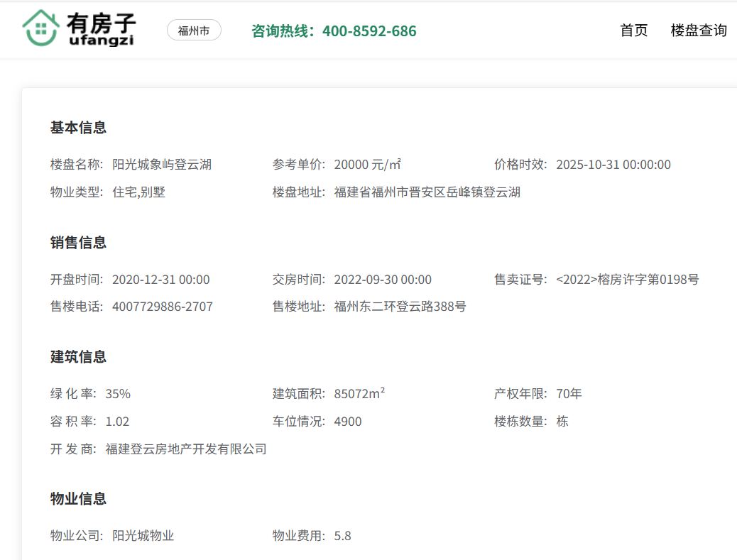Click the sales office address 福州东二环登云路388号
This screenshot has width=737, height=560.
pos(400,307)
